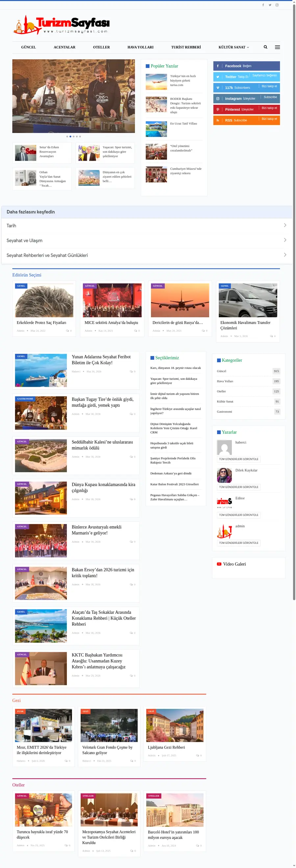
Task: Open the Turist Rehberi menu item
Action: 186,47
